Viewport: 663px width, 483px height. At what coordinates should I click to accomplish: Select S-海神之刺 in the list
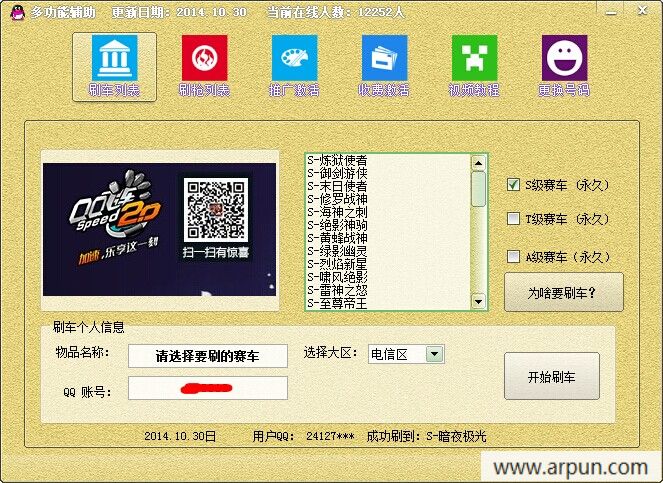point(337,212)
